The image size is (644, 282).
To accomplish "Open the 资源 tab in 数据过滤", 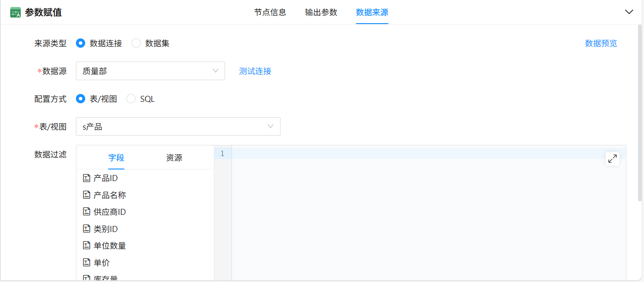I will [x=175, y=157].
